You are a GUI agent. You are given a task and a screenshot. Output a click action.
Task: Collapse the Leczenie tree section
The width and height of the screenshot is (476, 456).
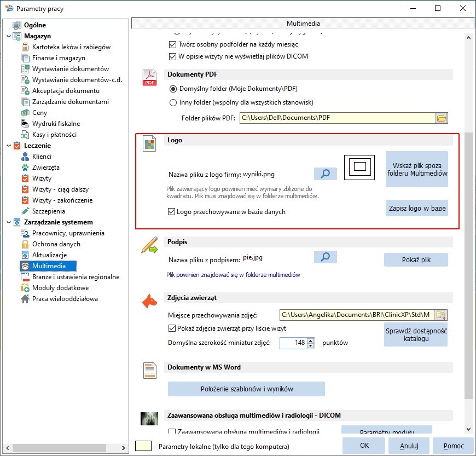9,146
